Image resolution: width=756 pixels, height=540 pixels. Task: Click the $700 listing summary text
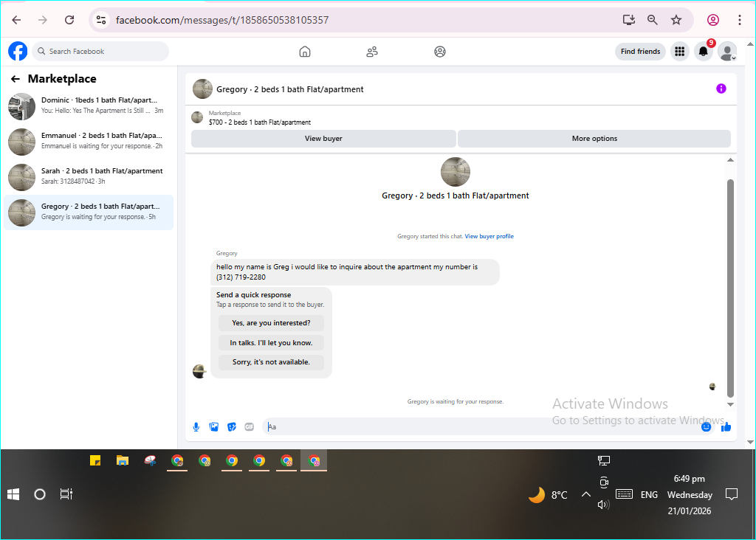259,122
